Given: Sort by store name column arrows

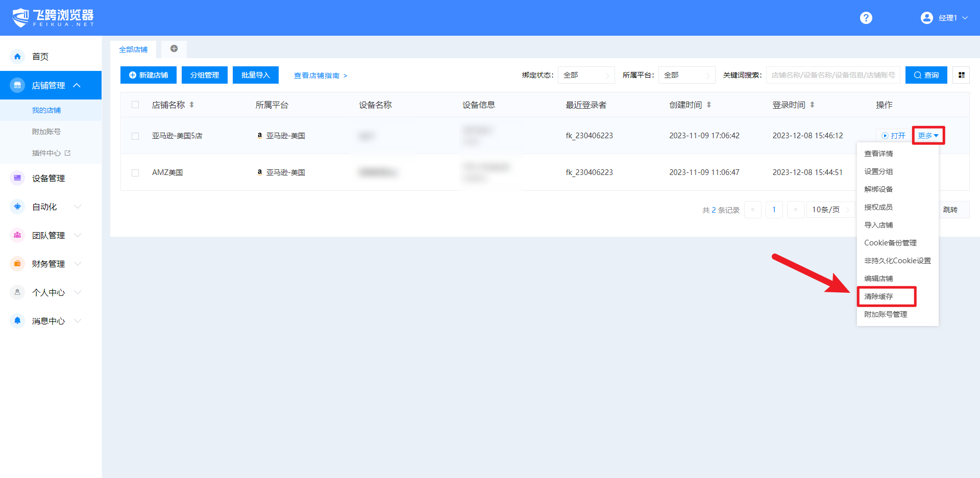Looking at the screenshot, I should point(192,105).
